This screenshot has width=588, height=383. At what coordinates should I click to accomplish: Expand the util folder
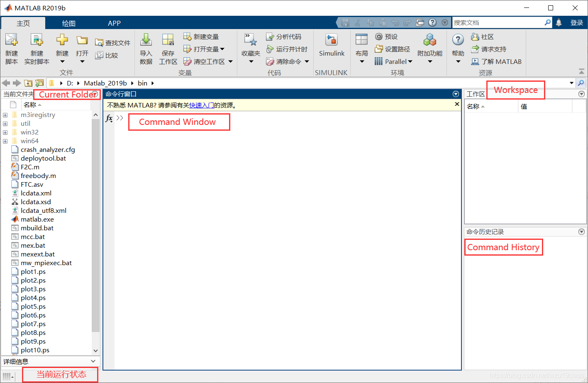[5, 124]
